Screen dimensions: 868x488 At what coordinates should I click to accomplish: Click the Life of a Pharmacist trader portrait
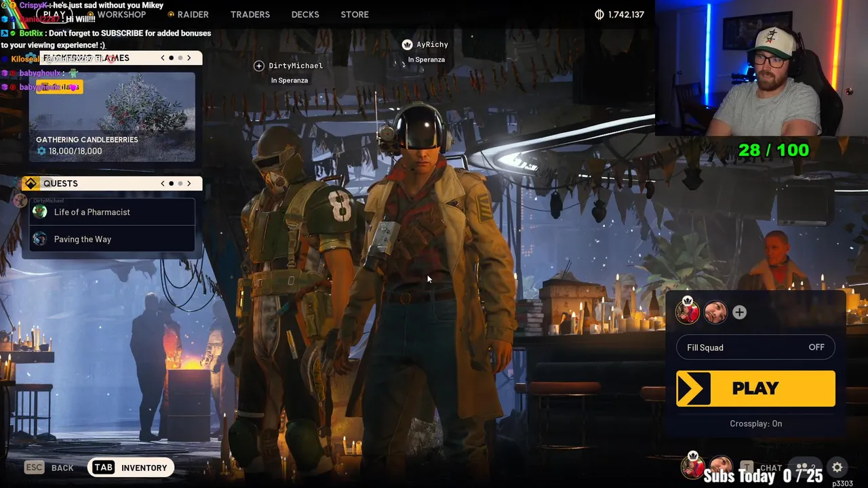[x=40, y=211]
